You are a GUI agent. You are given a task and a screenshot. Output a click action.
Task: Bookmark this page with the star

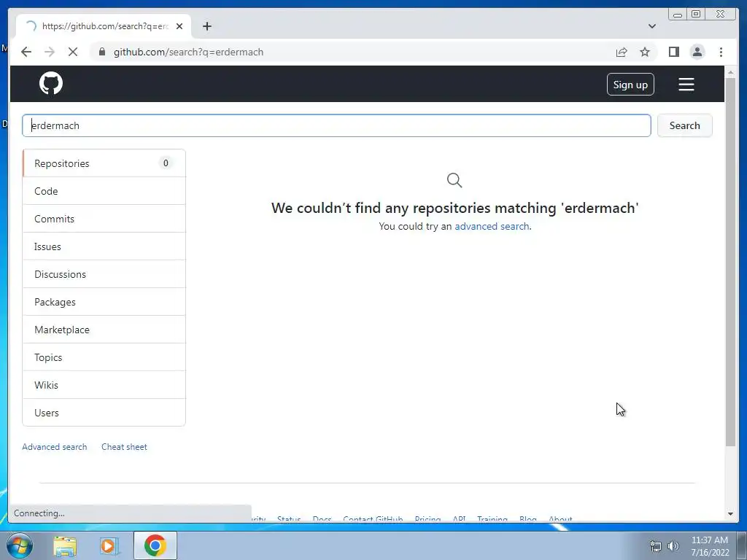click(x=645, y=52)
